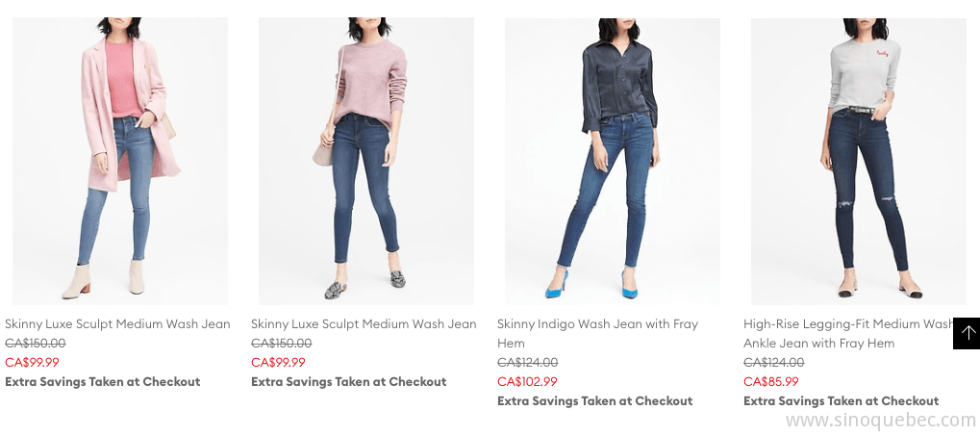Click Extra Savings Taken at Checkout under Indigo jean

(595, 401)
